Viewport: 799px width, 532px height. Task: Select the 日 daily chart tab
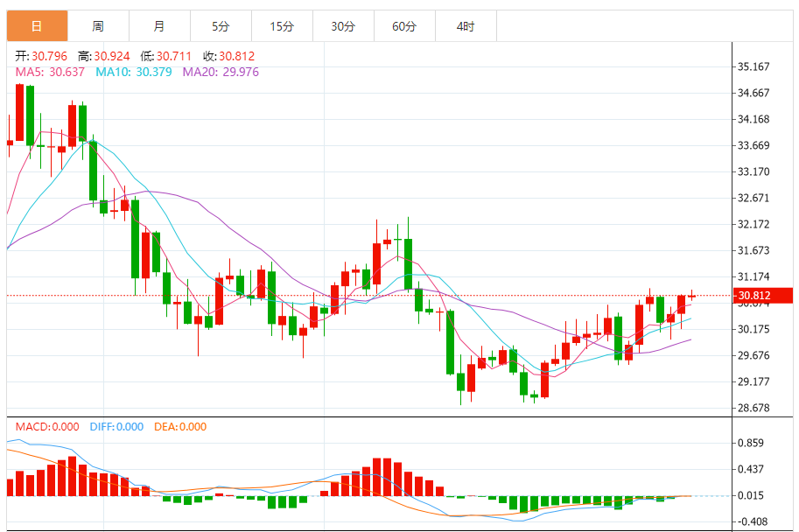pyautogui.click(x=38, y=26)
